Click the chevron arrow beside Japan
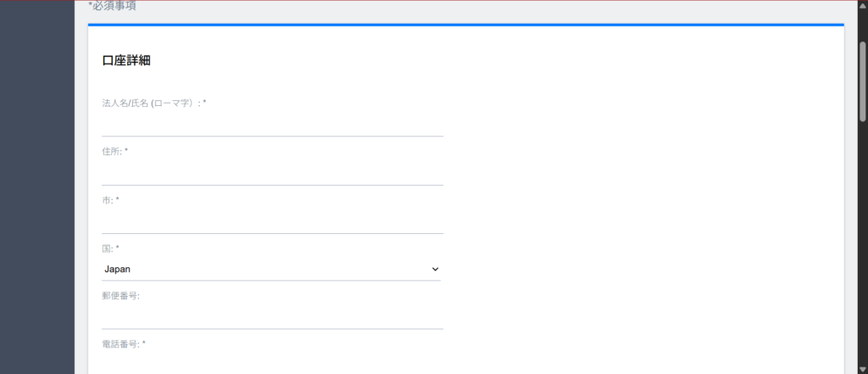Image resolution: width=868 pixels, height=374 pixels. (436, 269)
